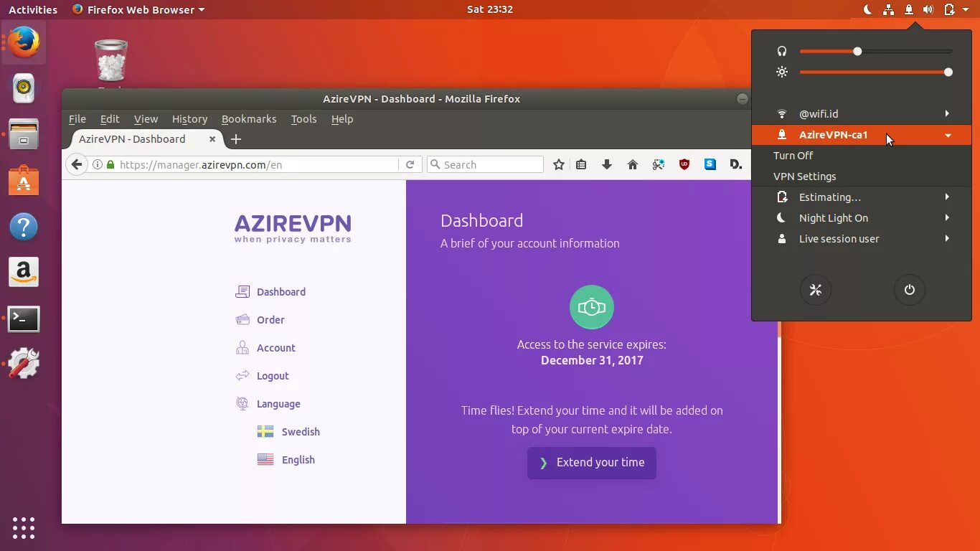980x551 pixels.
Task: Adjust the headphone volume slider
Action: coord(876,52)
